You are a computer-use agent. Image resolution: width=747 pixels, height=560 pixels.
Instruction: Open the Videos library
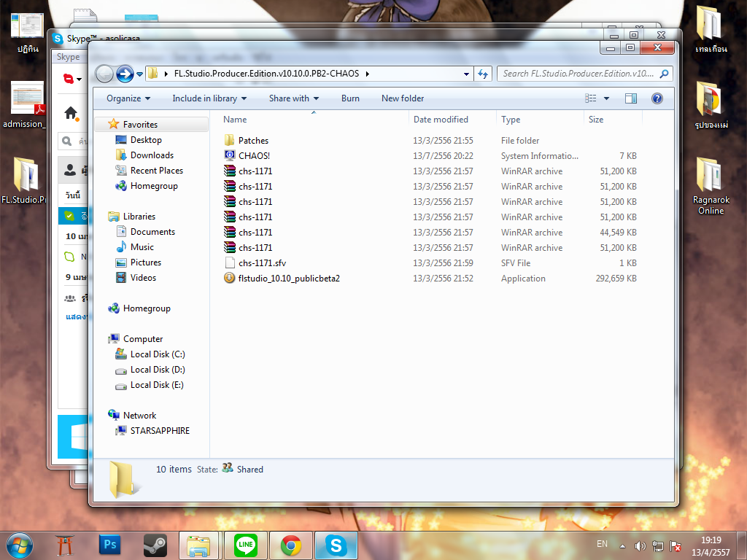pyautogui.click(x=143, y=278)
